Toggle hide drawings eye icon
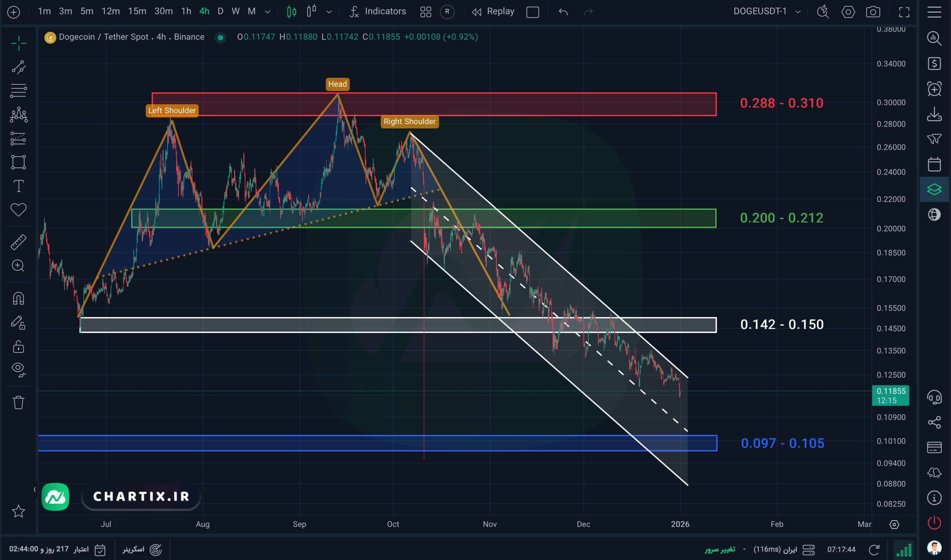Screen dimensions: 951x560 coord(18,369)
